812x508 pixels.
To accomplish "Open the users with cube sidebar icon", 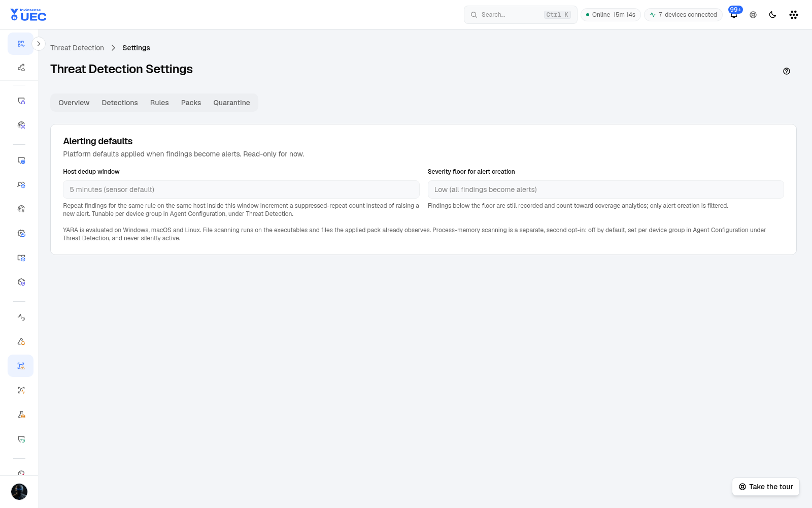I will (x=21, y=185).
